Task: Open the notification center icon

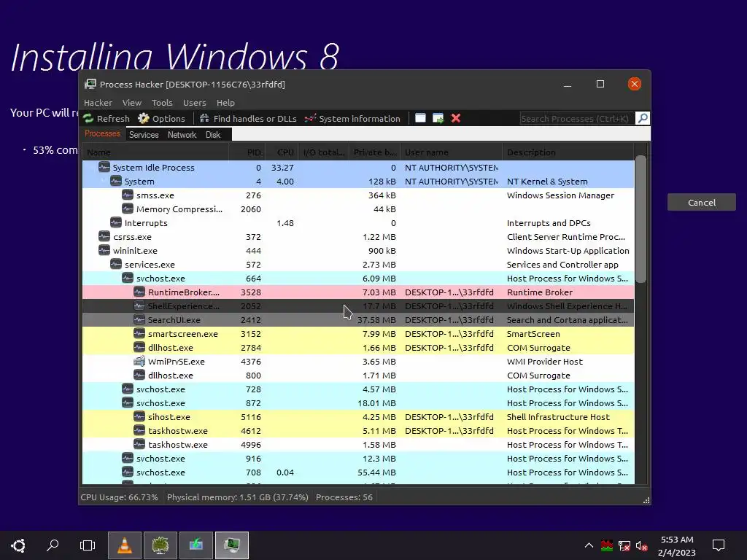Action: [718, 545]
